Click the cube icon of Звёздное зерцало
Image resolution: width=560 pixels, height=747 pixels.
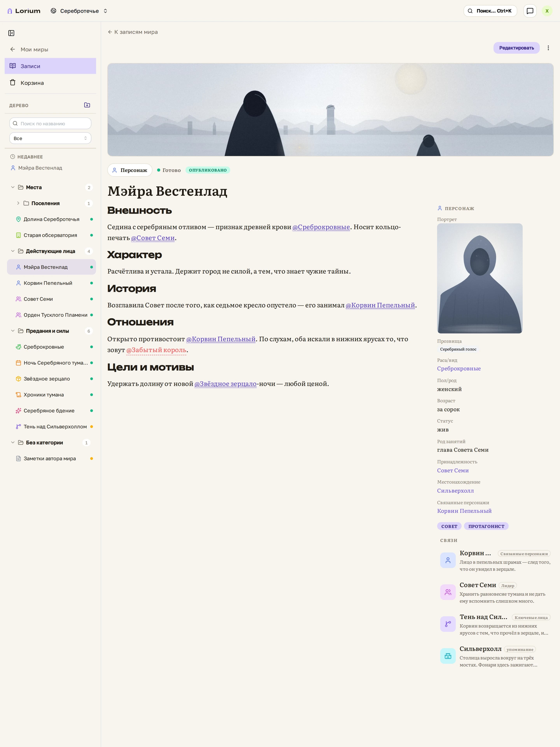[18, 379]
